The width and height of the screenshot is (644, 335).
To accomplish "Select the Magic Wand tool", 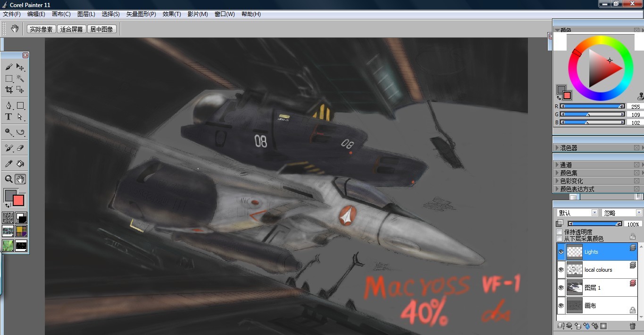I will point(20,78).
